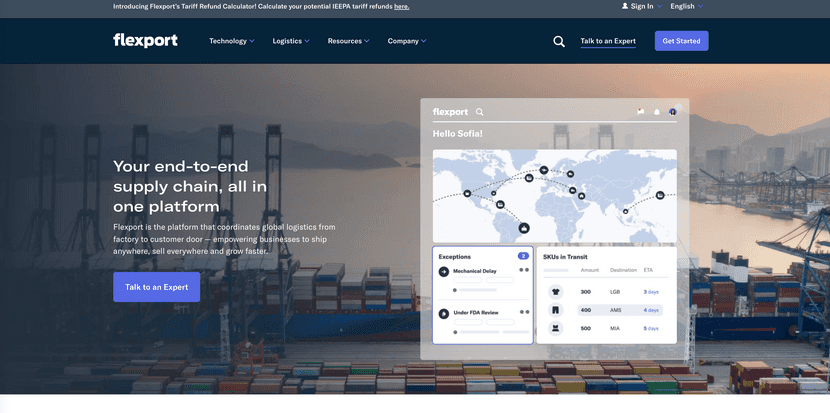Follow the 'here.' link in the announcement bar
This screenshot has height=413, width=830.
(x=401, y=6)
